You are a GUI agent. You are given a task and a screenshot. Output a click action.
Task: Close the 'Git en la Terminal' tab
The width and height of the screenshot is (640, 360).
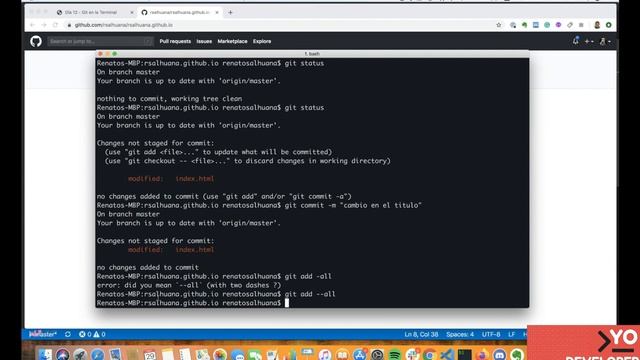[131, 13]
